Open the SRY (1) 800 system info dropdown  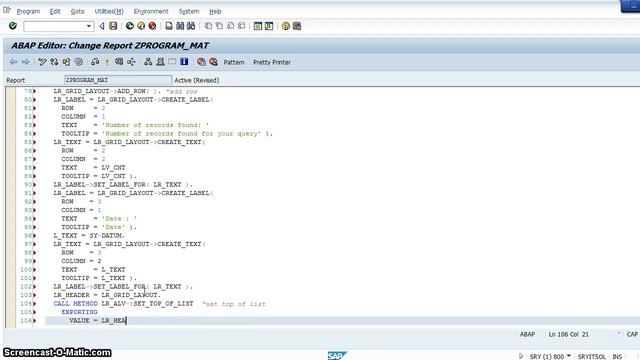[x=569, y=356]
